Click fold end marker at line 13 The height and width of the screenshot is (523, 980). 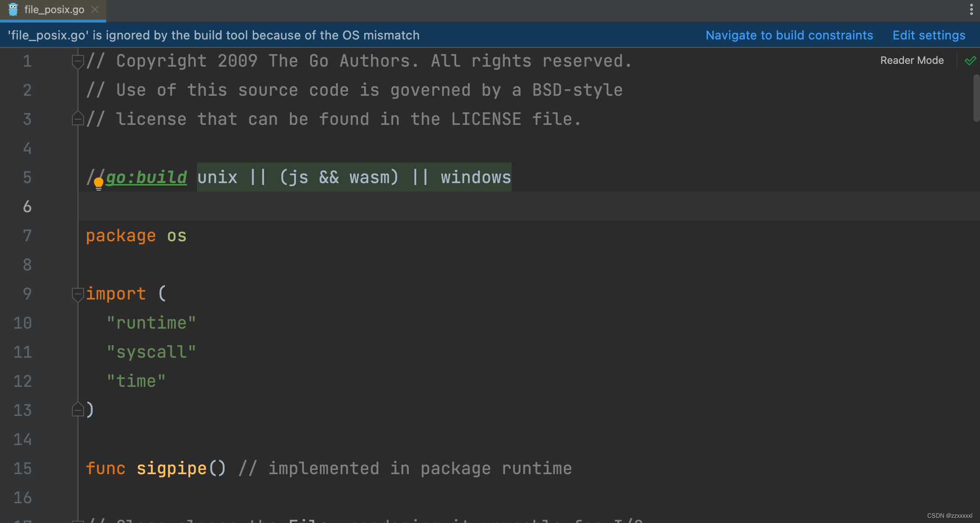click(x=78, y=409)
